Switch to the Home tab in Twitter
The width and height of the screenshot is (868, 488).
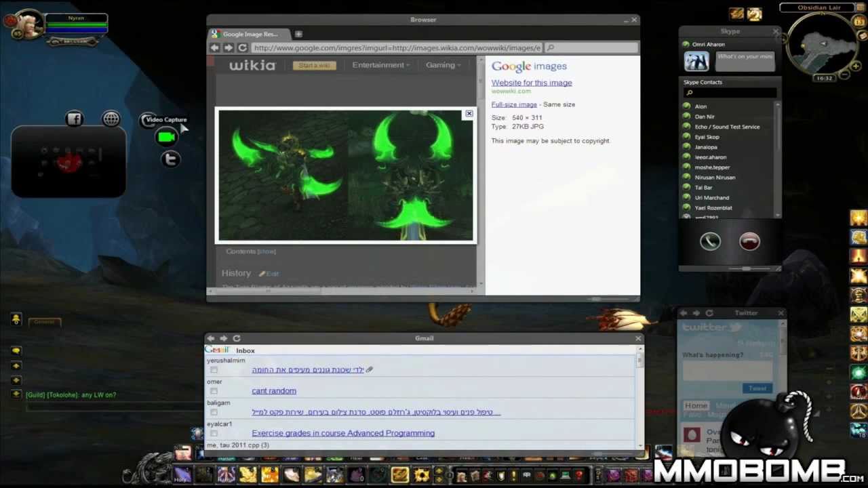click(x=696, y=406)
